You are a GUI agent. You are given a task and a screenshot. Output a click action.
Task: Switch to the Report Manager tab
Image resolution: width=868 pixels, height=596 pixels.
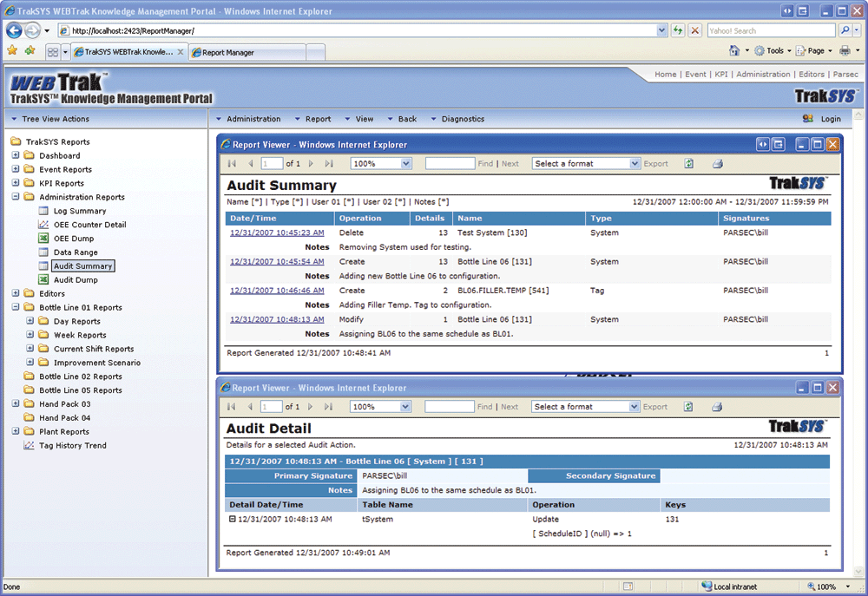pyautogui.click(x=247, y=52)
